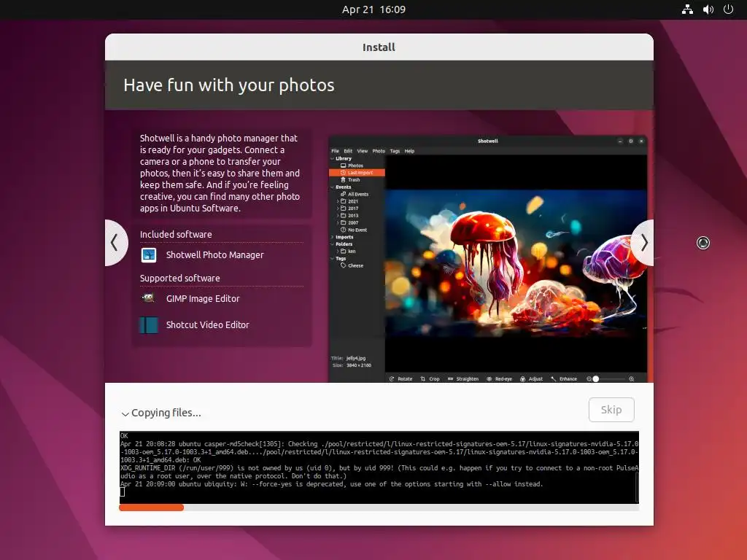Open the clock showing Apr 21 16:09
Viewport: 747px width, 560px height.
click(x=373, y=9)
